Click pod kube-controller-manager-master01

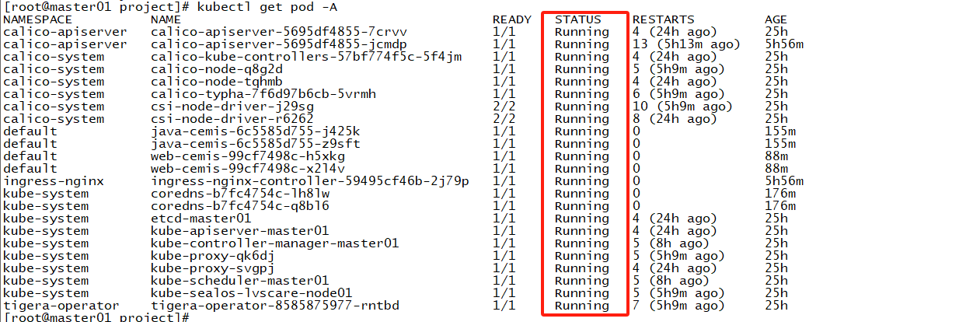click(x=275, y=243)
